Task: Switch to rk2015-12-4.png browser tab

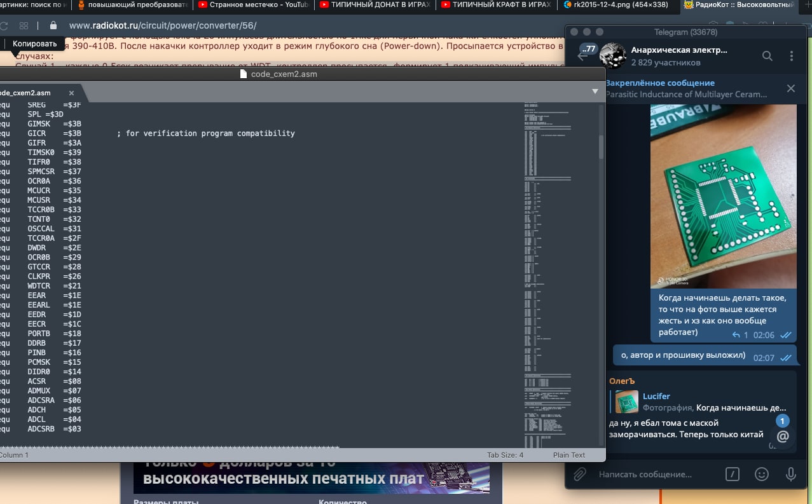Action: pos(617,4)
